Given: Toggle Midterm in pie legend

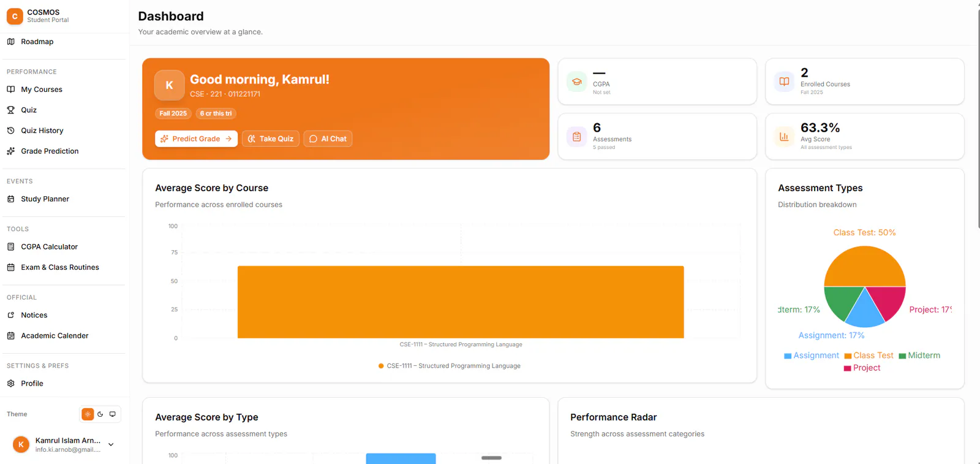Looking at the screenshot, I should (x=919, y=356).
